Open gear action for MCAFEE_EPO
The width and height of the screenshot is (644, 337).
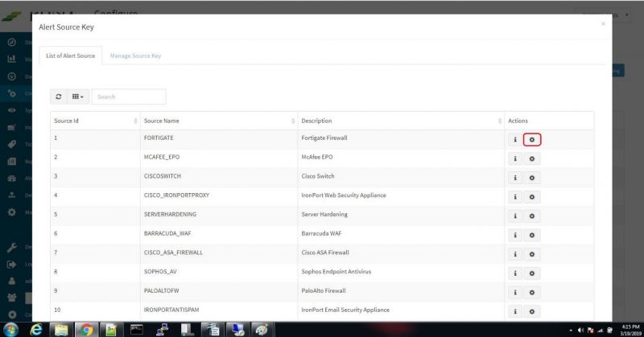pyautogui.click(x=532, y=159)
